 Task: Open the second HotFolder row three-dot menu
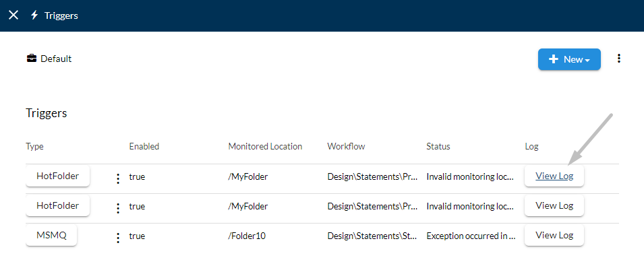click(x=118, y=208)
